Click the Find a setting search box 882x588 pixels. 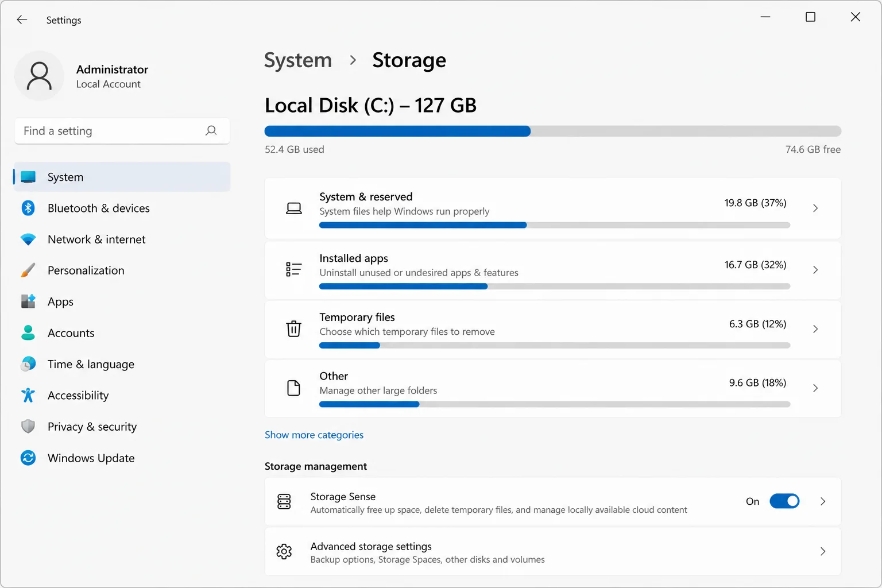pyautogui.click(x=122, y=131)
